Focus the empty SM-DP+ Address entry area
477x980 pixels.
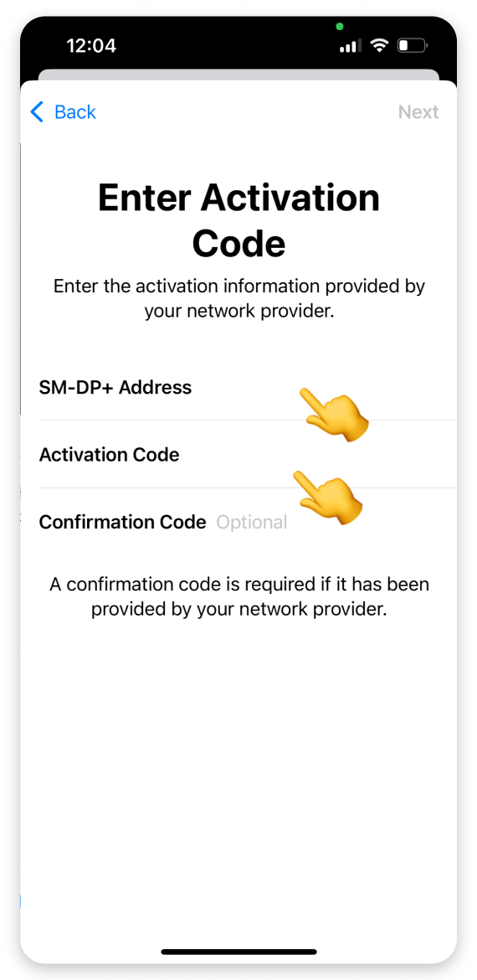tap(324, 388)
